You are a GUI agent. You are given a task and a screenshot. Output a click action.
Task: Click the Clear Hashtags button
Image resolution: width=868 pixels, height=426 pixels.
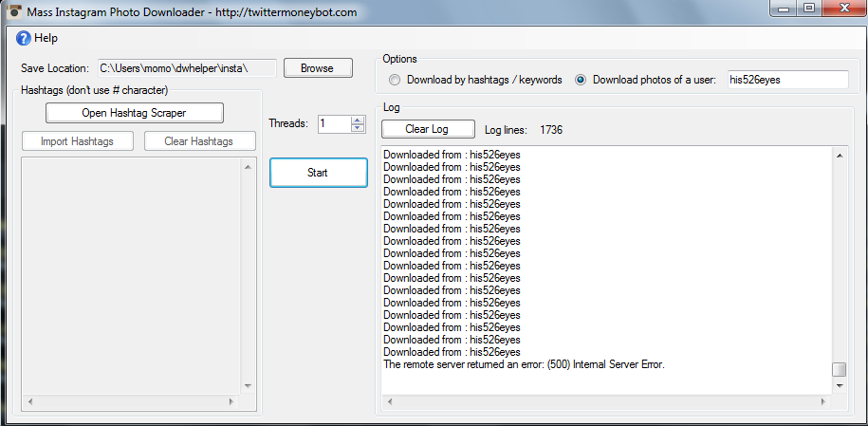point(200,141)
